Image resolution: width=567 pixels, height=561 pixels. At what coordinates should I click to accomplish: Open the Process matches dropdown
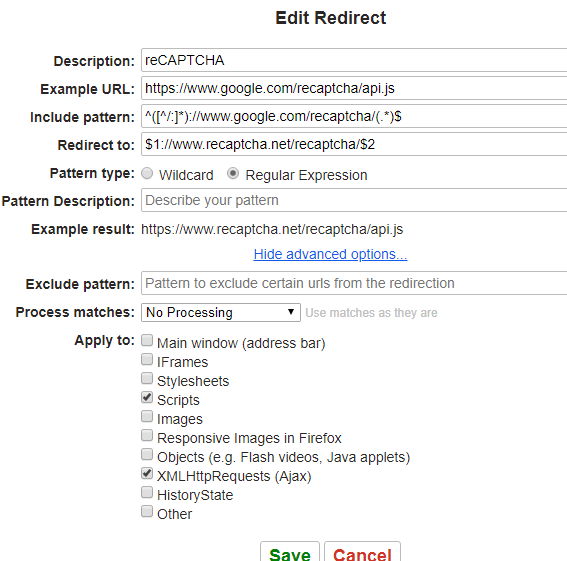221,312
